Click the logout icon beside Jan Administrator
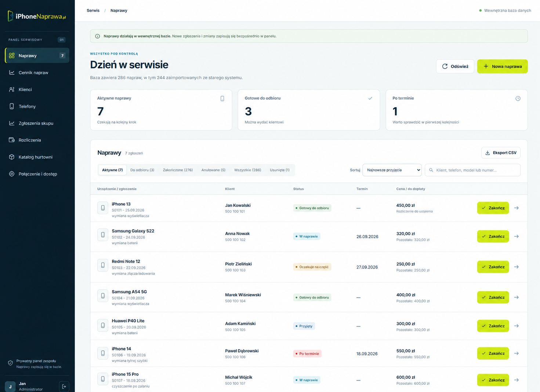The height and width of the screenshot is (392, 540). click(x=64, y=386)
